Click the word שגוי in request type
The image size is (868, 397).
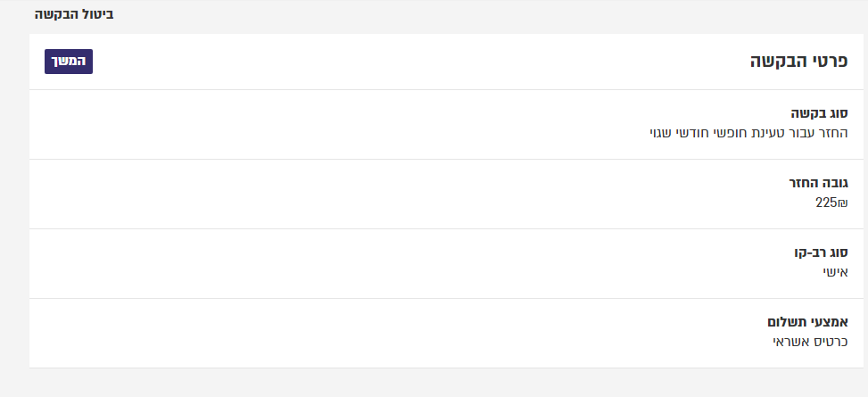(x=664, y=133)
